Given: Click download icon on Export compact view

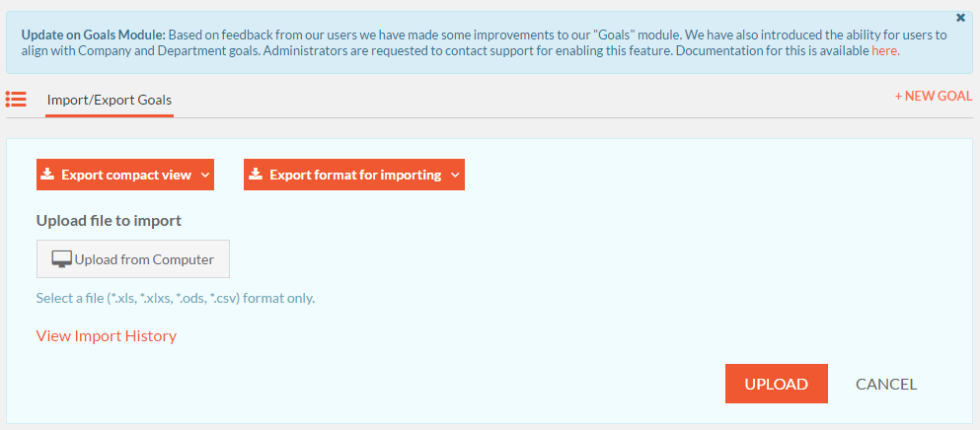Looking at the screenshot, I should pyautogui.click(x=47, y=175).
